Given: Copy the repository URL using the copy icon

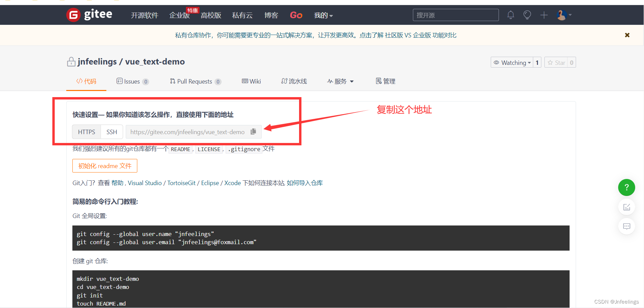Looking at the screenshot, I should [x=253, y=132].
